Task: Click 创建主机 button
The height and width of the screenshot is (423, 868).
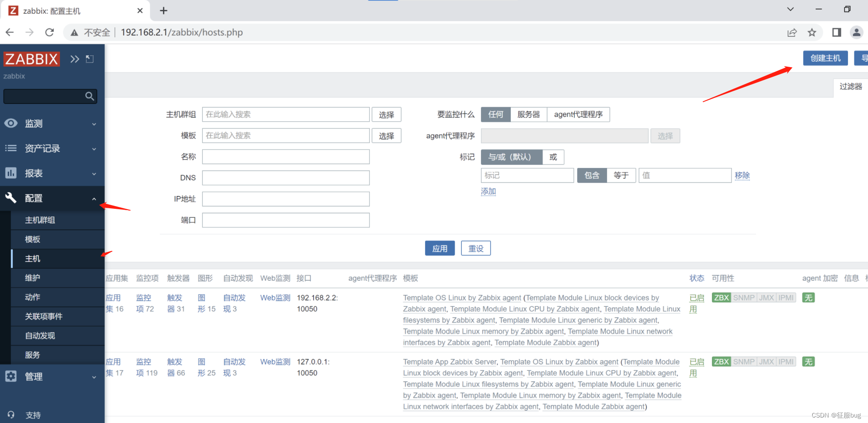Action: 825,58
